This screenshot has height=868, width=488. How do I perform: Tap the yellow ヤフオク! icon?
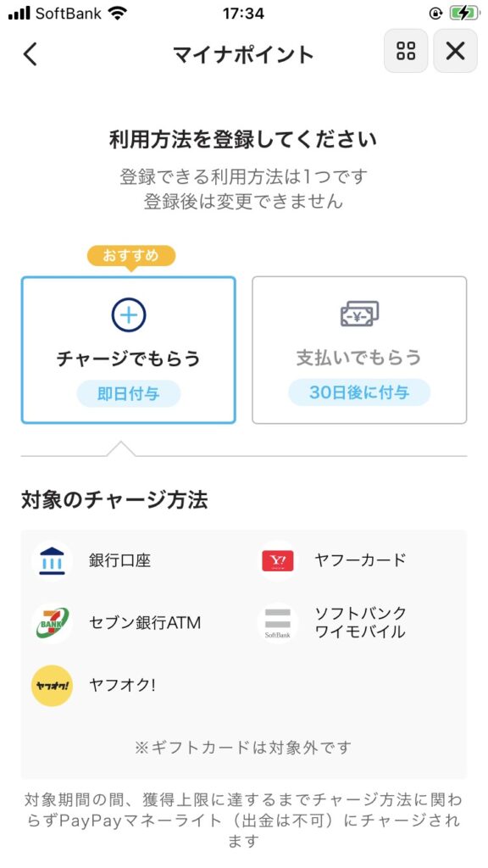(x=52, y=685)
